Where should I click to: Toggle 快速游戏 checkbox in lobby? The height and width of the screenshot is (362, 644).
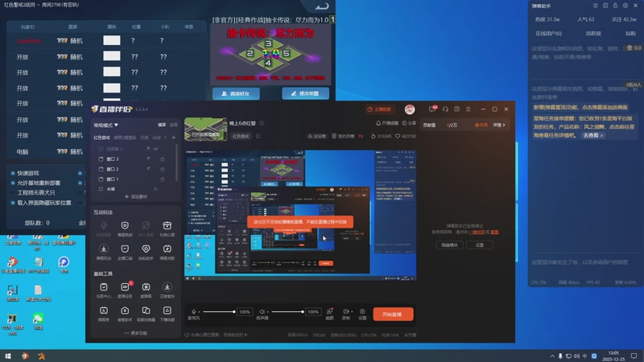(13, 173)
